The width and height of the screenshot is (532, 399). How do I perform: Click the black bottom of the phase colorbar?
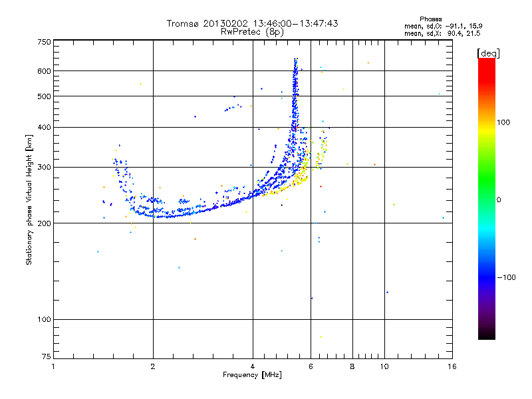point(487,334)
